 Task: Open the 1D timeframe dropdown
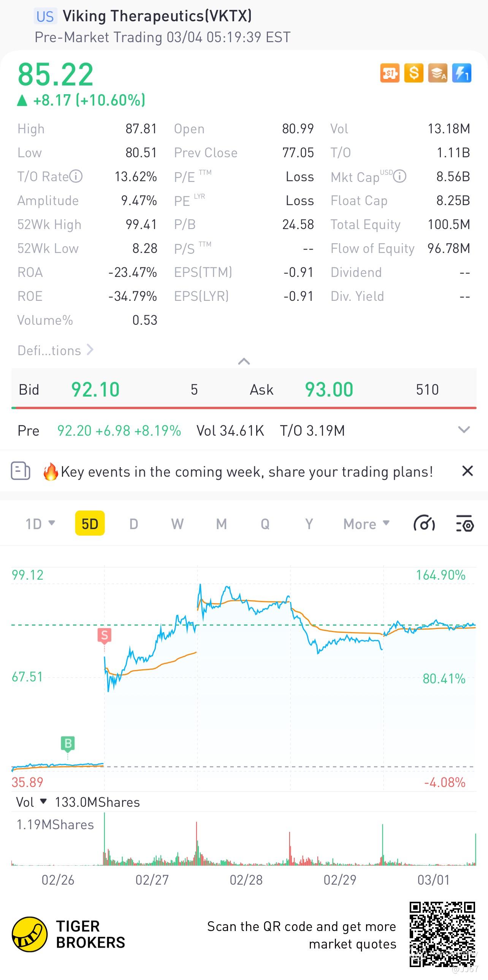coord(40,524)
